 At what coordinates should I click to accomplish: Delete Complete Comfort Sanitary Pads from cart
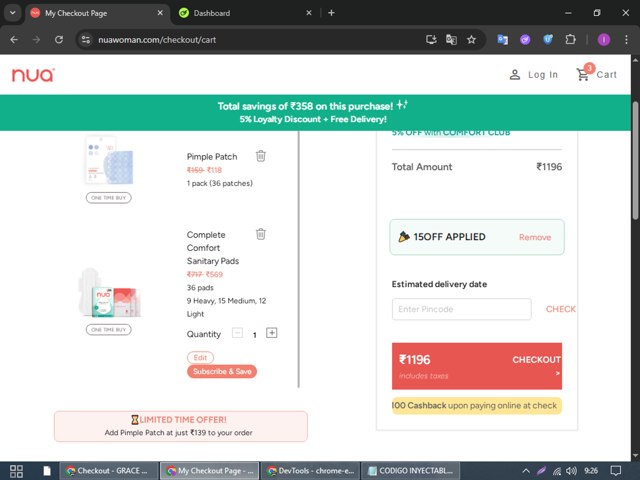click(260, 234)
